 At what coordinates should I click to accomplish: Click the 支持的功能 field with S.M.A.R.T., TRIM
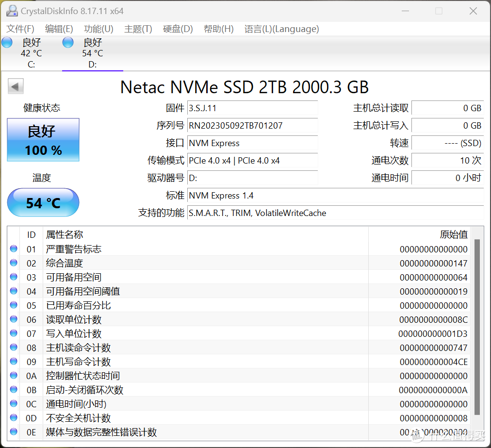(x=335, y=213)
